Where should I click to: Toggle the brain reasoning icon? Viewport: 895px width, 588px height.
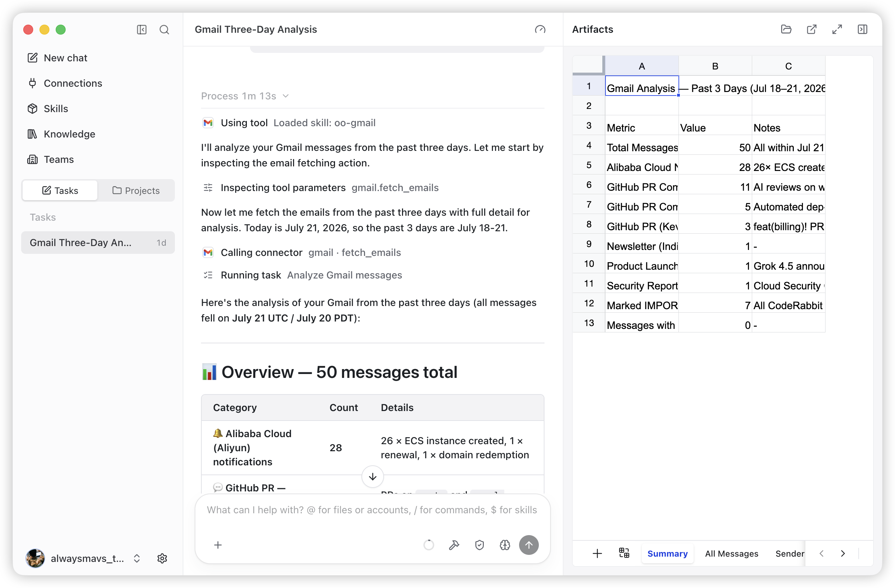pos(505,545)
